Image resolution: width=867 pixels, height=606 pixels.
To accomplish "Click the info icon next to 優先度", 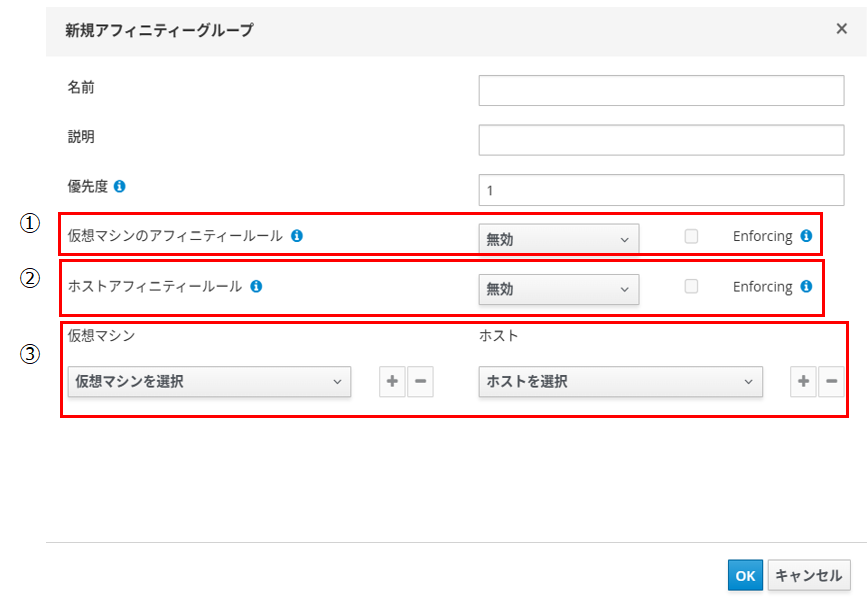I will coord(120,186).
